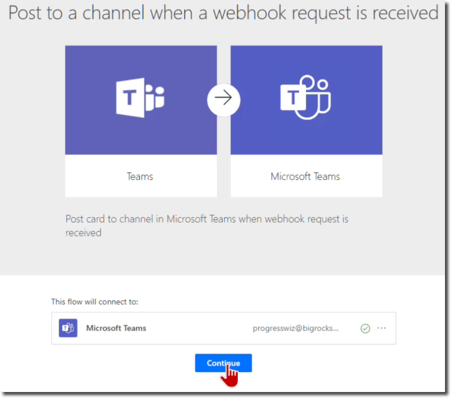This screenshot has height=398, width=451.
Task: Click the template title heading
Action: click(223, 13)
